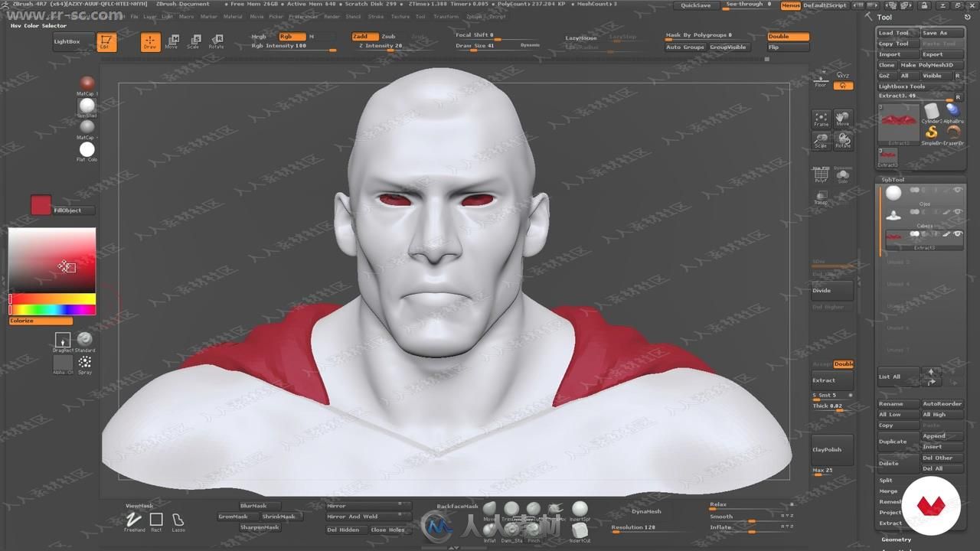Select the Cylinder3D tool thumbnail

coord(932,112)
